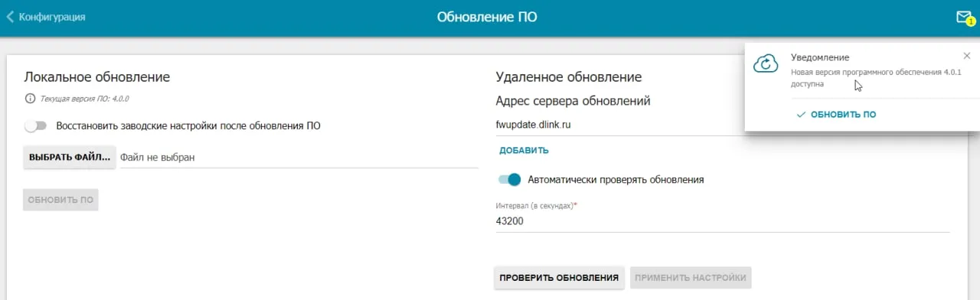Click the checkmark beside ОБНОВИТЬ ПО in notification

(x=801, y=114)
